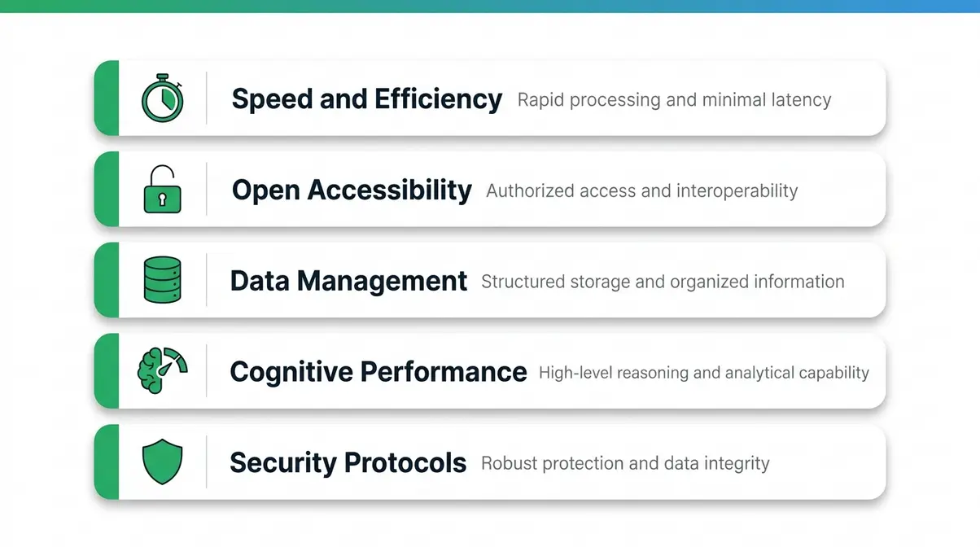Select the Data Management heading
Screen dimensions: 980x547
[348, 281]
